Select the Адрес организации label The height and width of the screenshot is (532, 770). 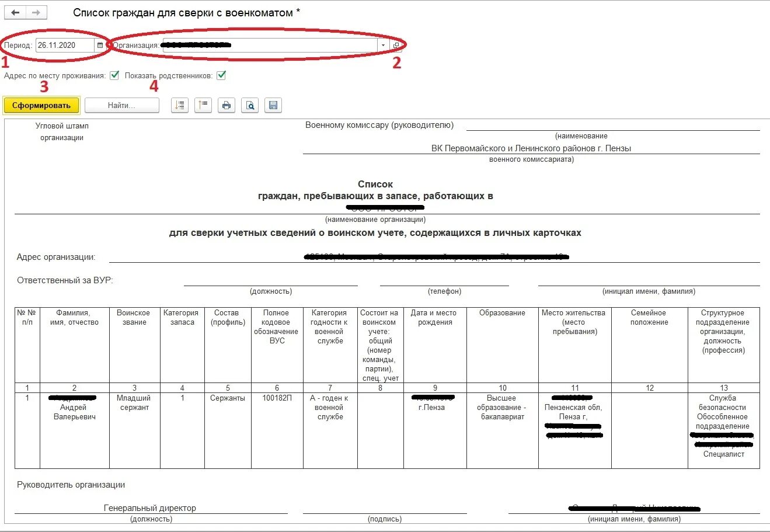(x=56, y=257)
